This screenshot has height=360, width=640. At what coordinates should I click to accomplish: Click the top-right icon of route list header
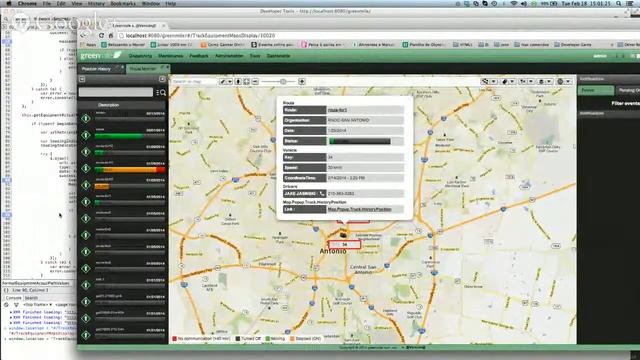coord(162,79)
